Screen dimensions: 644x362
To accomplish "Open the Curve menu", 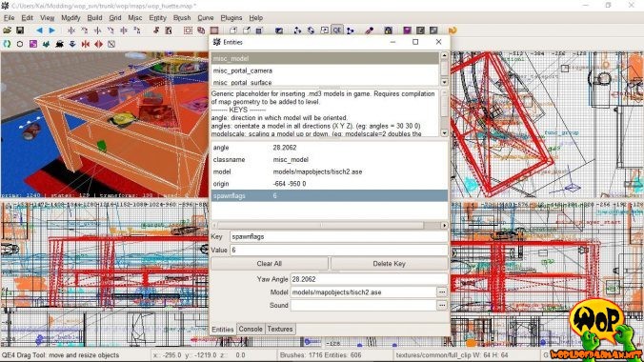I will coord(206,18).
